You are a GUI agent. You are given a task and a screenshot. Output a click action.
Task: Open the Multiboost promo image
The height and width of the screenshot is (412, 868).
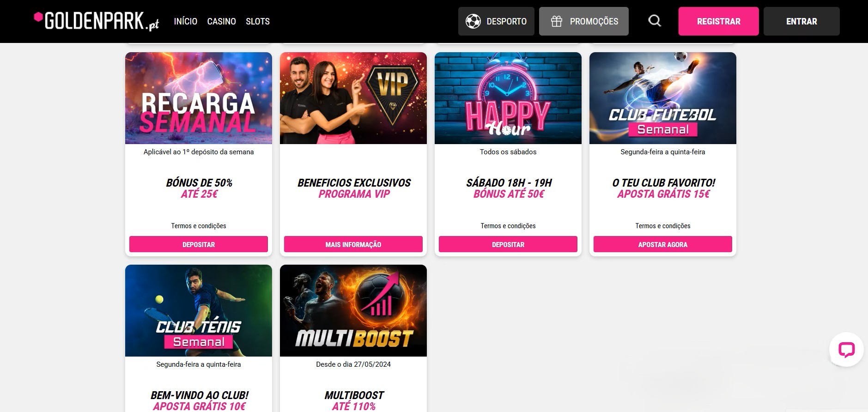(x=353, y=310)
